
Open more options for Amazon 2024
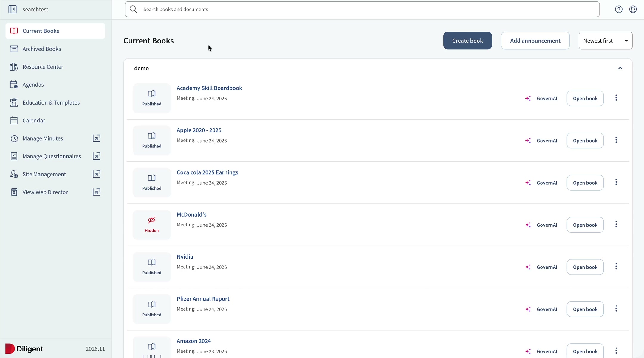point(616,351)
